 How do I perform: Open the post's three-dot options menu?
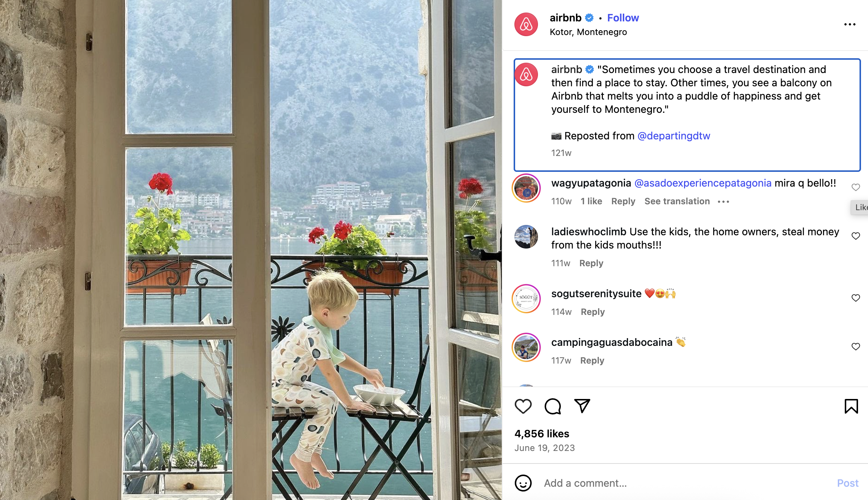(850, 24)
